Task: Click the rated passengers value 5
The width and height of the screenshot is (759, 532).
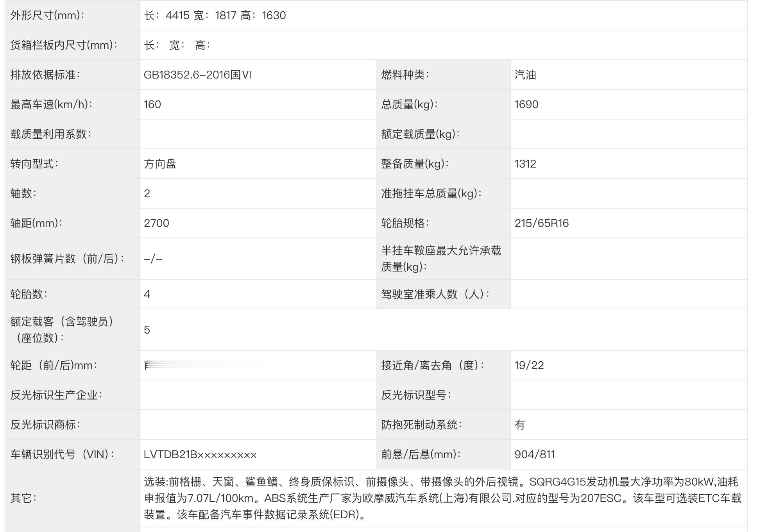Action: pos(147,330)
